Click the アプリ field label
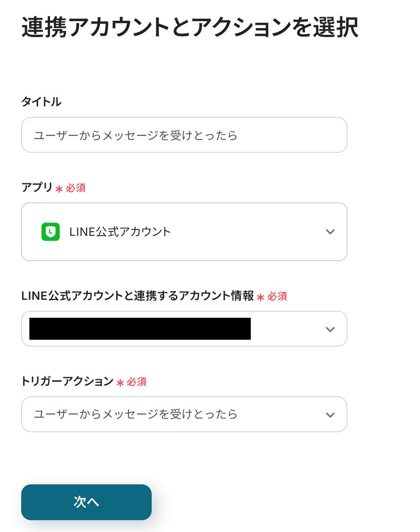Image resolution: width=420 pixels, height=532 pixels. (x=37, y=187)
